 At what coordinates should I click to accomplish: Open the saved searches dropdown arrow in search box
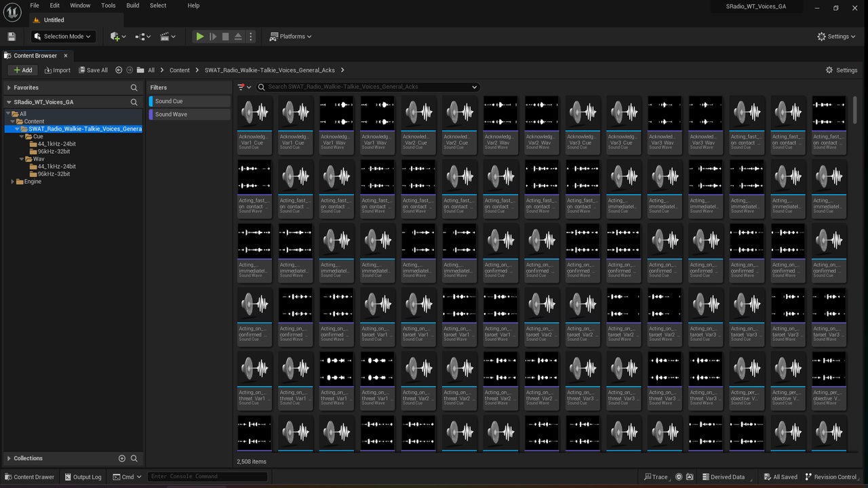pyautogui.click(x=475, y=87)
